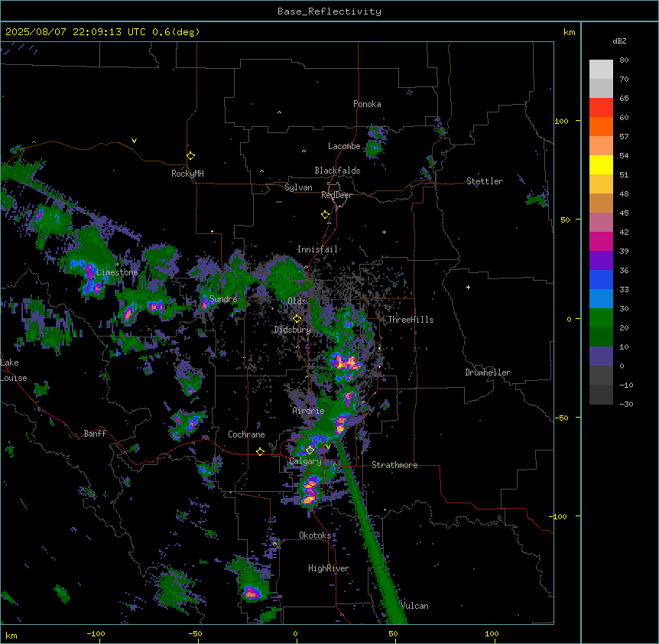659x644 pixels.
Task: Click the vertical axis tick label -50
Action: pos(561,418)
